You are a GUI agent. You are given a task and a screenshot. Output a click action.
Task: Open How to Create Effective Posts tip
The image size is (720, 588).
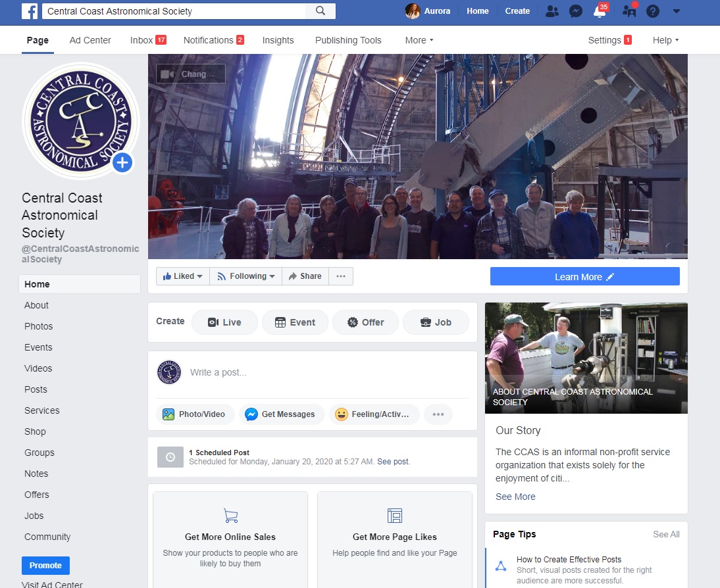(569, 560)
